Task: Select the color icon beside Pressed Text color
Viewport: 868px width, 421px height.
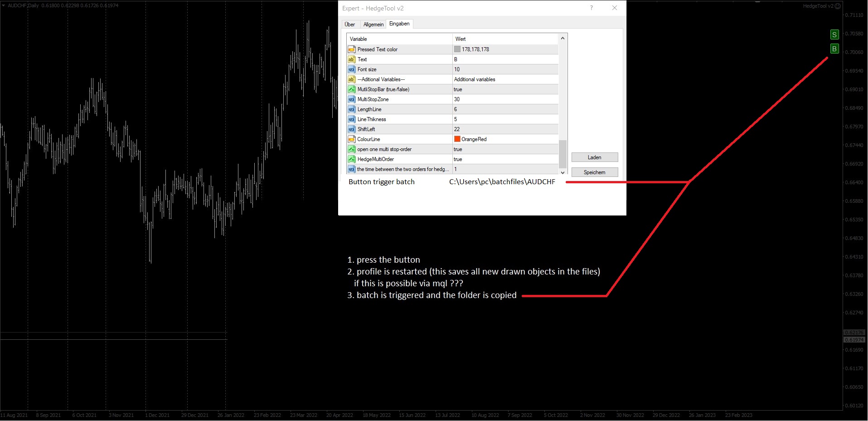Action: pyautogui.click(x=351, y=49)
